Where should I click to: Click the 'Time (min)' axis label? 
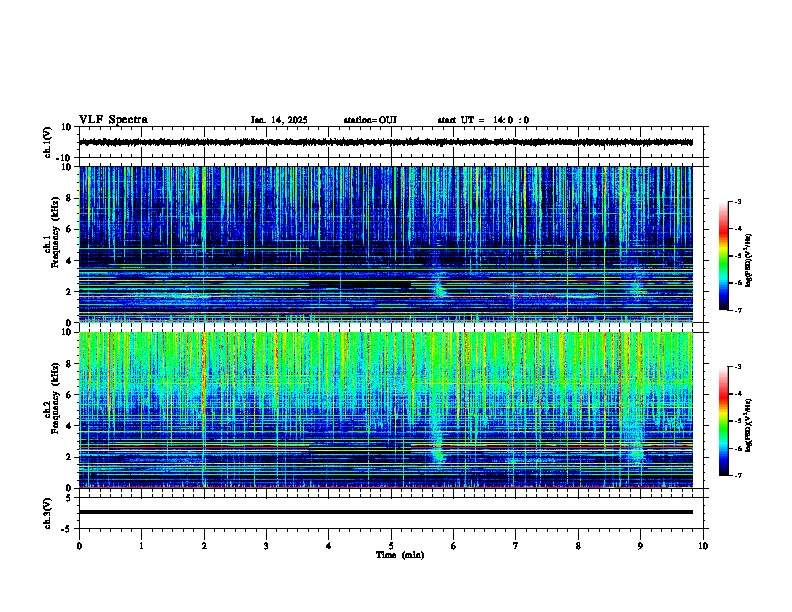(400, 555)
